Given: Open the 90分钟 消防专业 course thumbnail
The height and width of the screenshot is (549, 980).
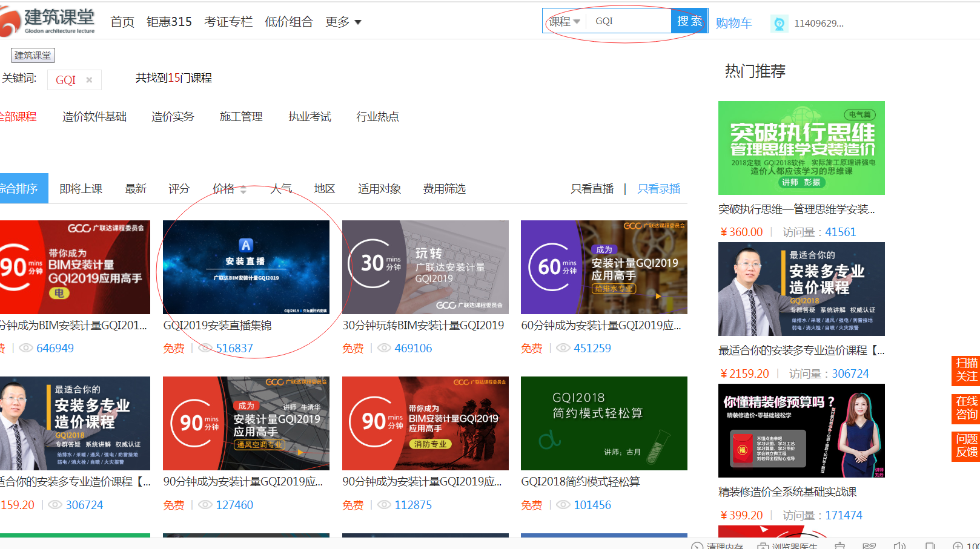Looking at the screenshot, I should 425,423.
